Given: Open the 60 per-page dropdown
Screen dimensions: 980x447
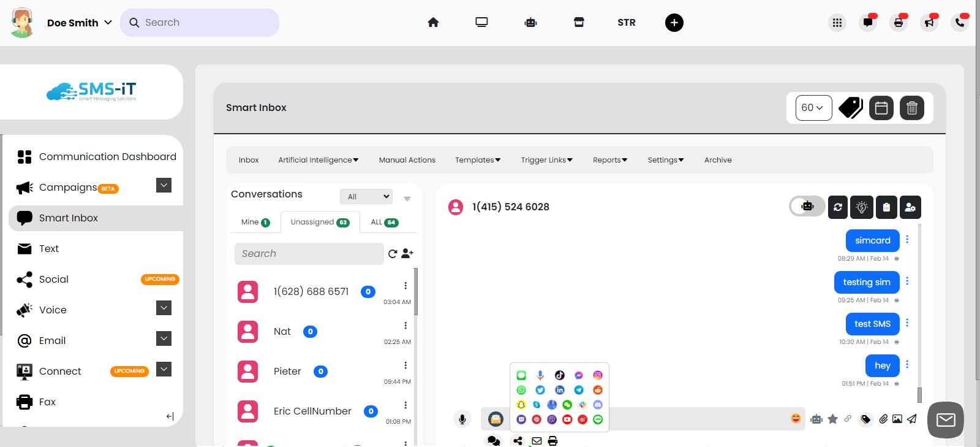Looking at the screenshot, I should pos(813,108).
